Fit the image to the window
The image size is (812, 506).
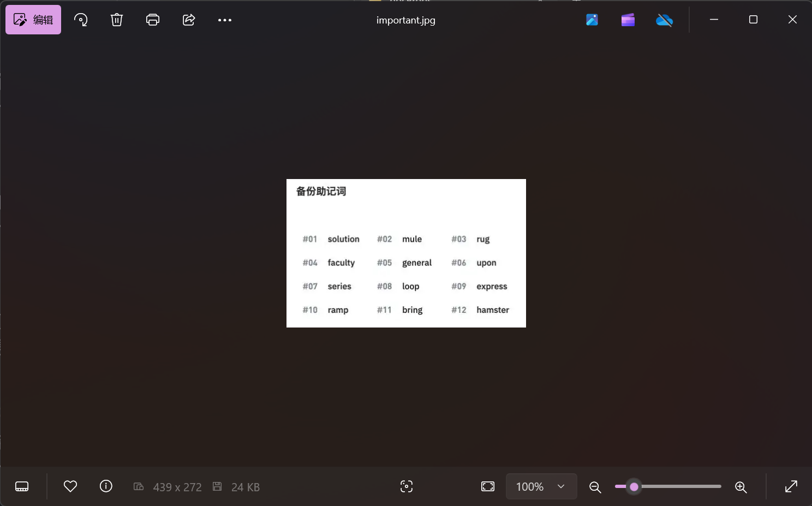pyautogui.click(x=488, y=486)
